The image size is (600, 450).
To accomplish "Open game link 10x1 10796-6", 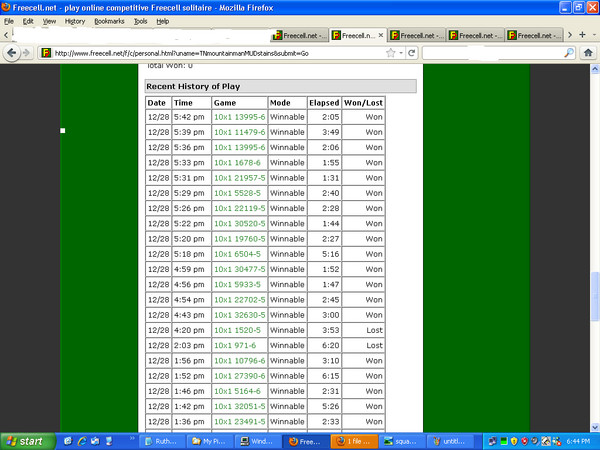I will pyautogui.click(x=239, y=361).
